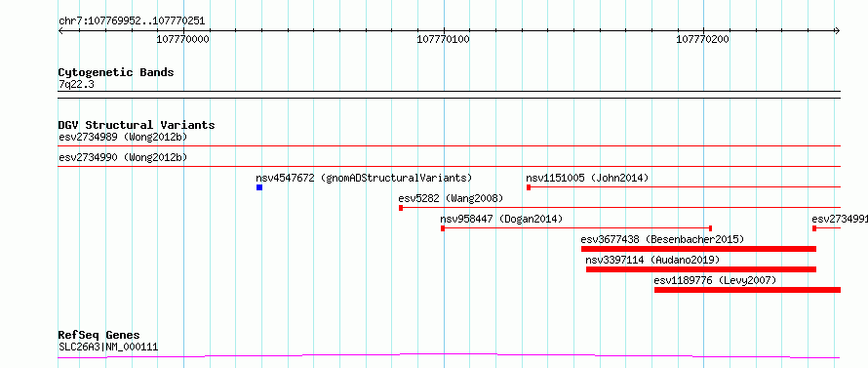The width and height of the screenshot is (868, 368).
Task: Open nsv3397114 (Audano2019) label
Action: (652, 260)
